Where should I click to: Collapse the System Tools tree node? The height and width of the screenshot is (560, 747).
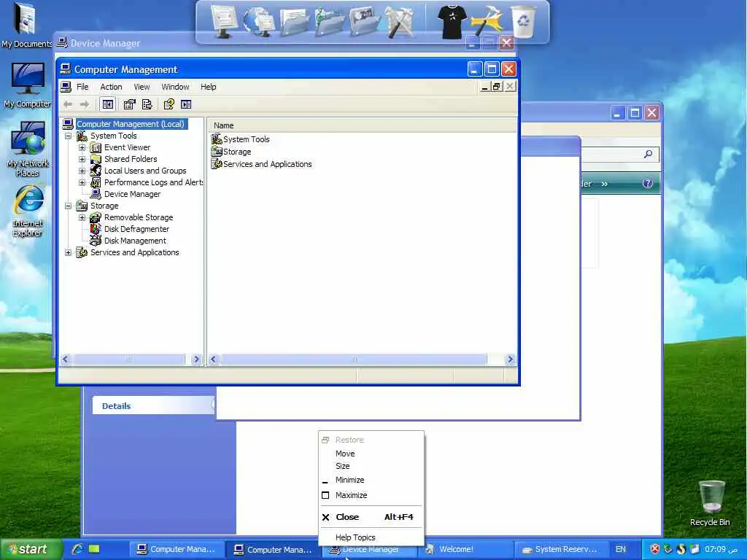(68, 136)
